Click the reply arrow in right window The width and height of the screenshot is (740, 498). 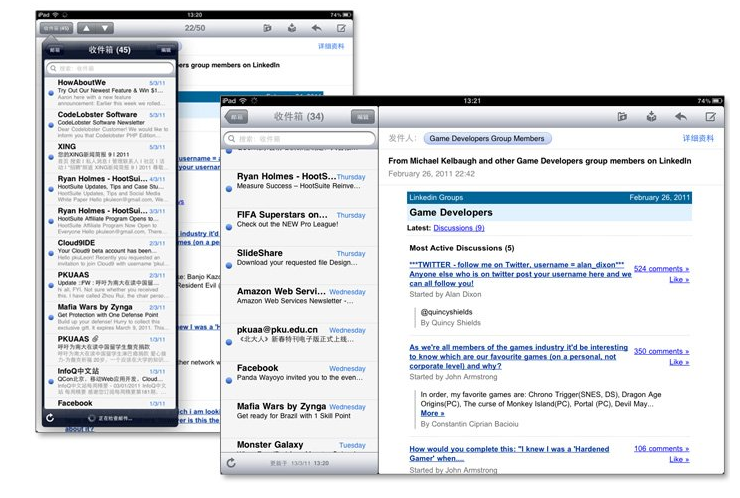(x=680, y=117)
